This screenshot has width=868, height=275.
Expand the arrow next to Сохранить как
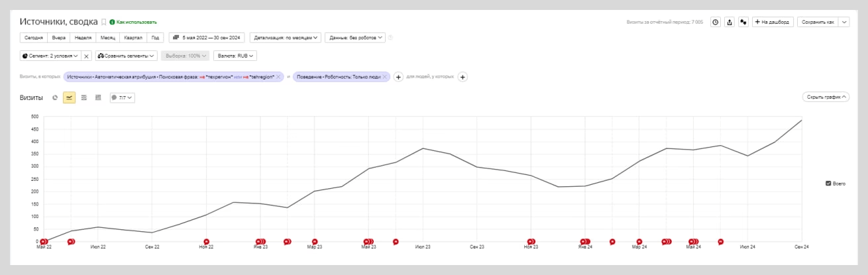[843, 22]
